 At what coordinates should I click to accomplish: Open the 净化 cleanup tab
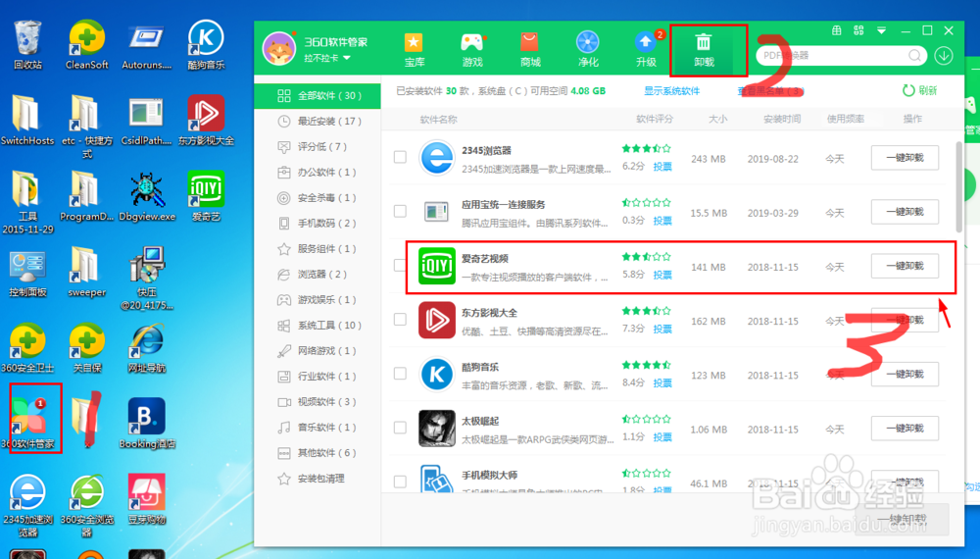[587, 50]
